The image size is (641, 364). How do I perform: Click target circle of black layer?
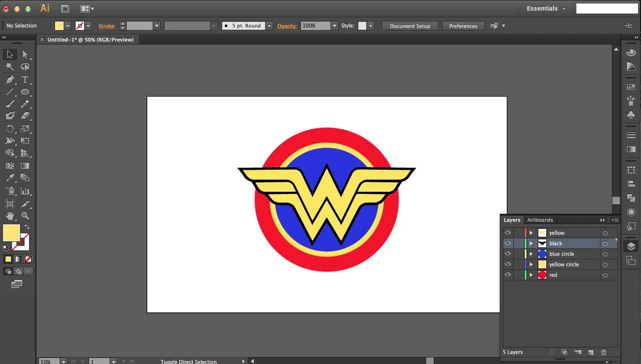(x=605, y=243)
